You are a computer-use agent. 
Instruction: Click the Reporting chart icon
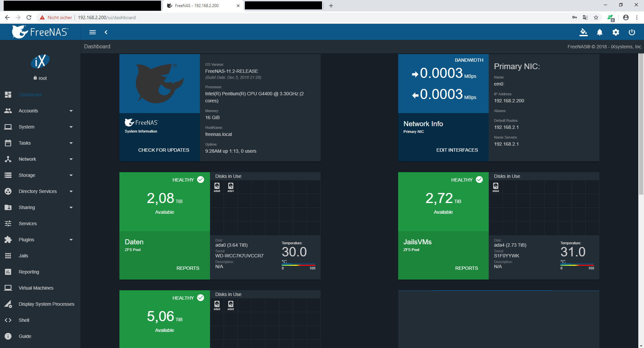(8, 272)
